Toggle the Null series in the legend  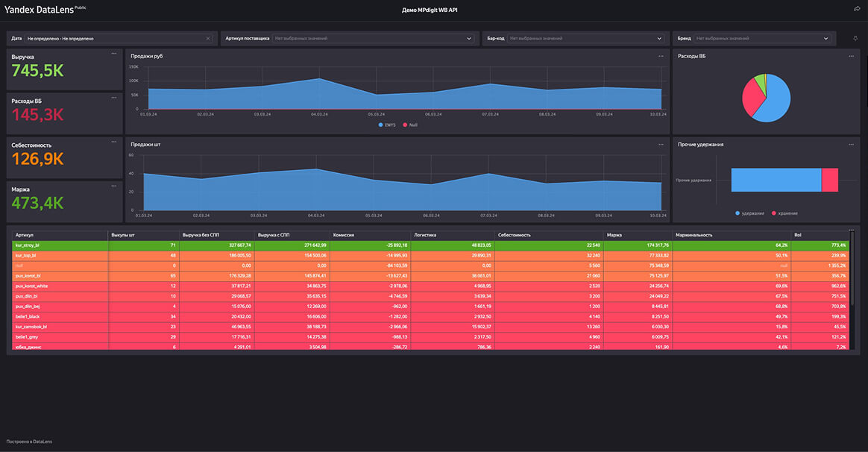coord(410,125)
